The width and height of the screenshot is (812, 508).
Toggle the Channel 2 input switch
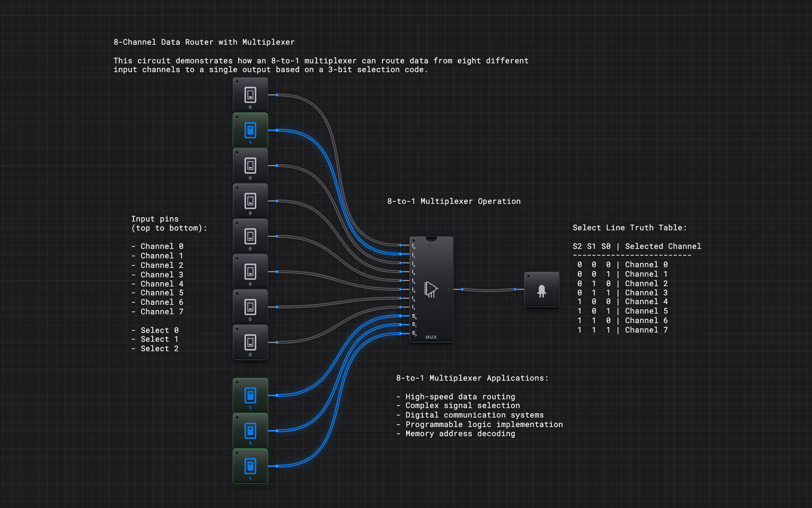250,166
